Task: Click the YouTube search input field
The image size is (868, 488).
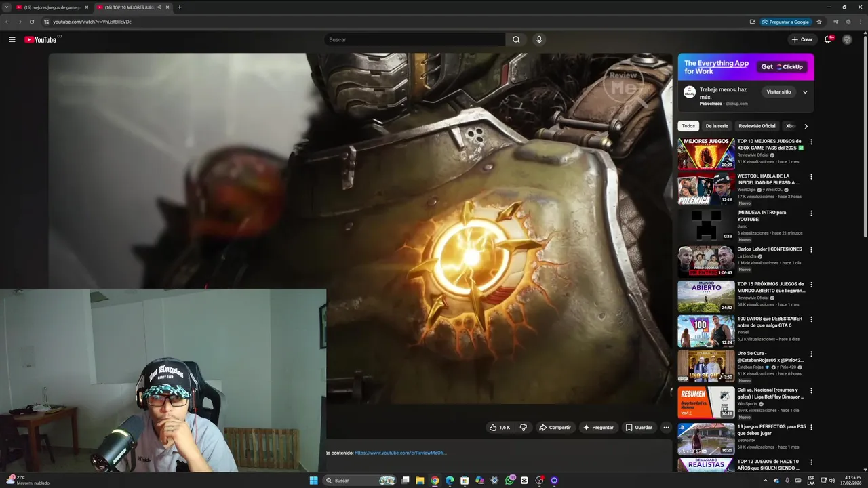Action: pos(415,39)
